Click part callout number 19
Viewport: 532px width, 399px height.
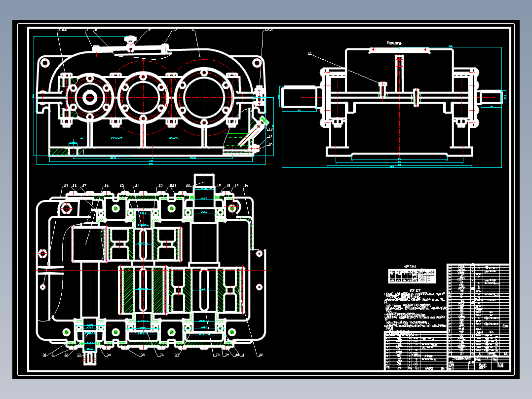tap(219, 186)
